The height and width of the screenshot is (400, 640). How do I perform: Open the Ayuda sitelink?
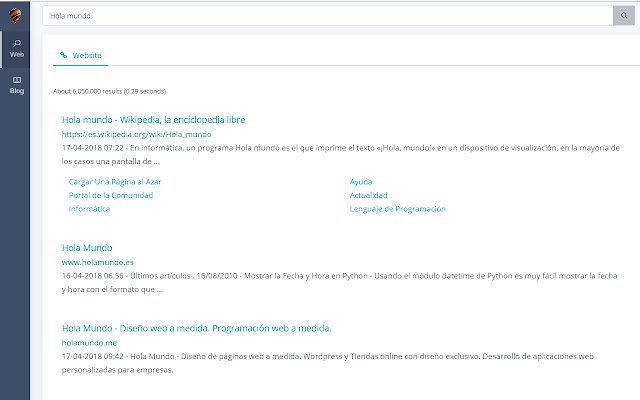361,182
